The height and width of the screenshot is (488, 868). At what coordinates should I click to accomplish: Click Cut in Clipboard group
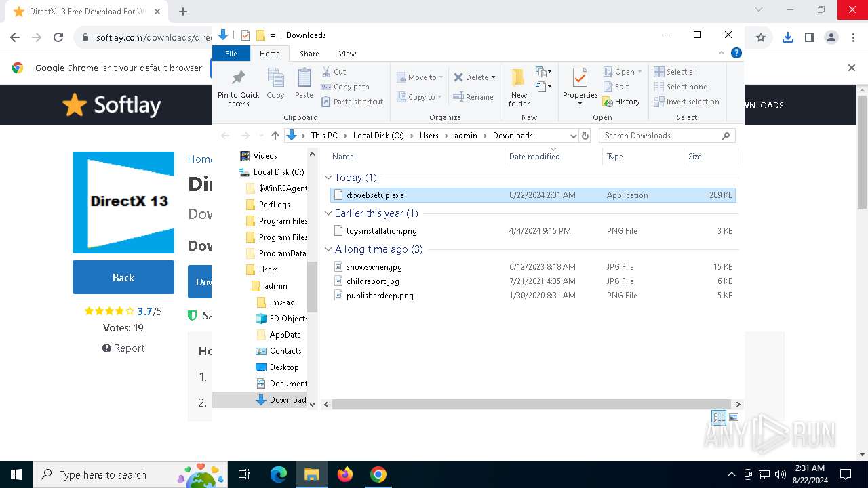coord(334,72)
